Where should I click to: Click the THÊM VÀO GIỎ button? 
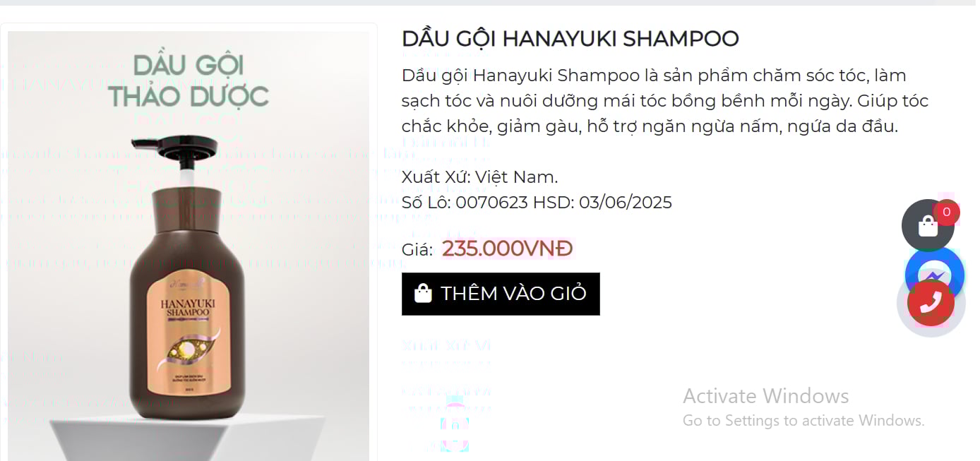coord(501,294)
